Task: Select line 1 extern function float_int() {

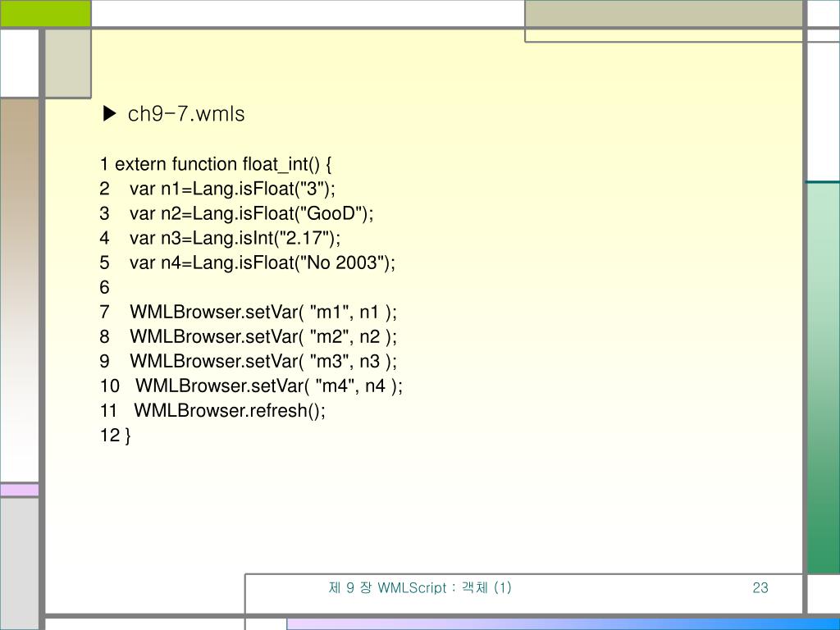Action: (x=216, y=164)
